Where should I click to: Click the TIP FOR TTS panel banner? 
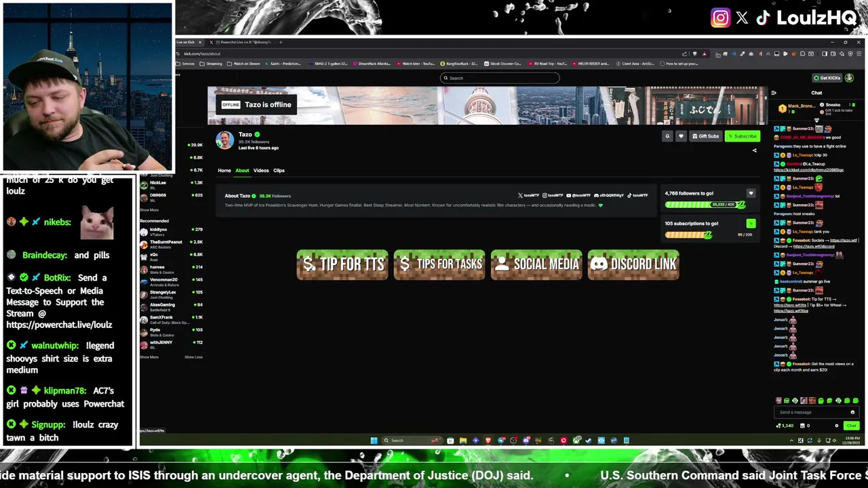pyautogui.click(x=342, y=264)
